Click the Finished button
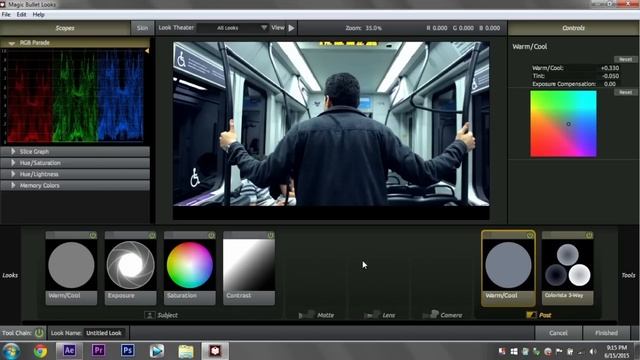This screenshot has width=640, height=360. [x=606, y=333]
